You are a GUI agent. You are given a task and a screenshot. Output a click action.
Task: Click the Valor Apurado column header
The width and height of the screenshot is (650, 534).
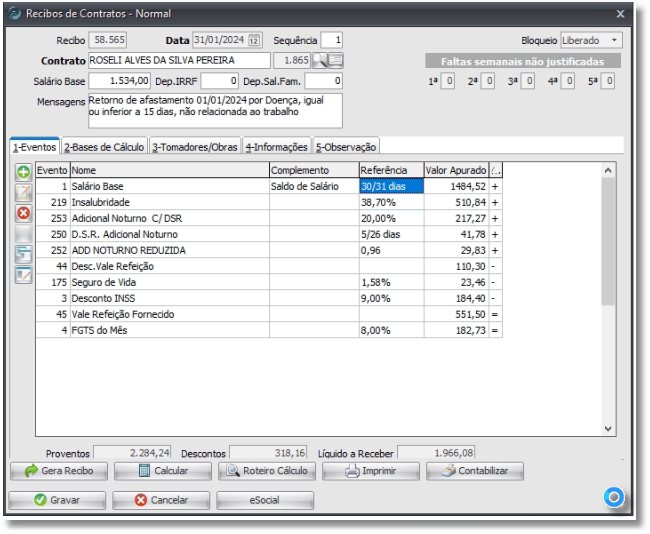(x=456, y=170)
